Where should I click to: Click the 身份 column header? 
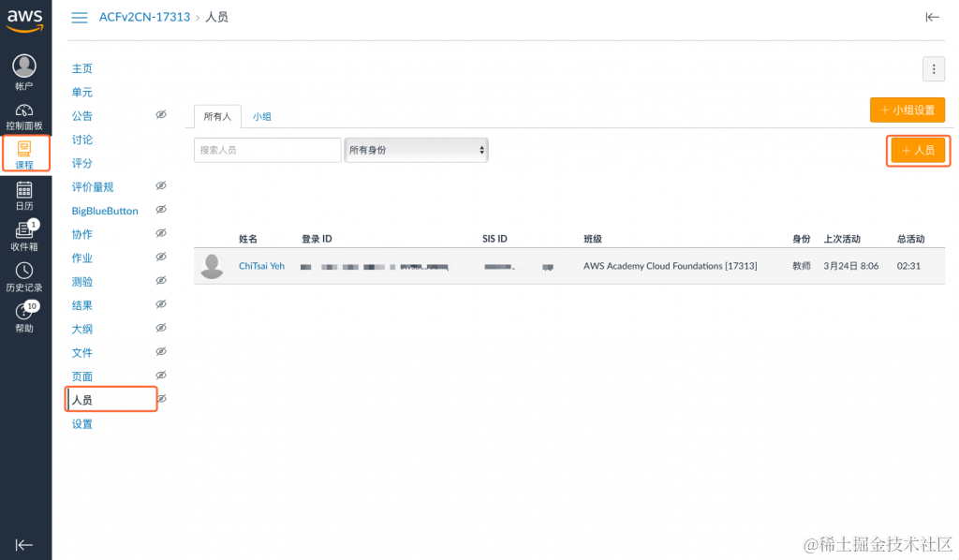click(802, 239)
